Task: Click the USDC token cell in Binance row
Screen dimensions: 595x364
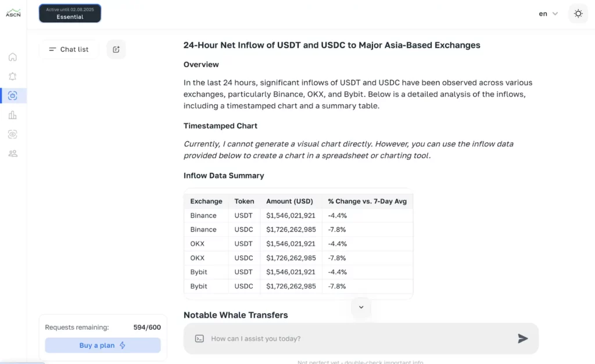Action: point(243,229)
